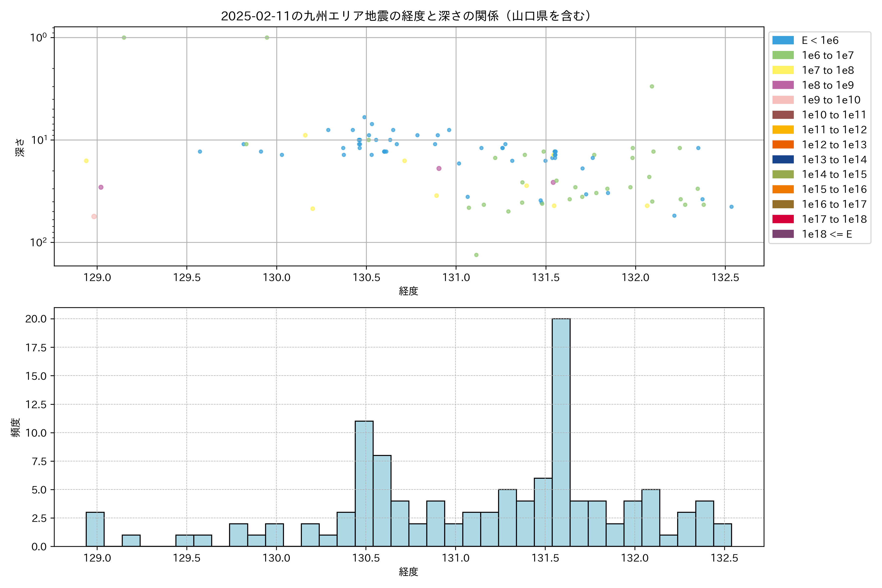Click the 深さ y-axis label
The width and height of the screenshot is (882, 588).
pyautogui.click(x=20, y=147)
